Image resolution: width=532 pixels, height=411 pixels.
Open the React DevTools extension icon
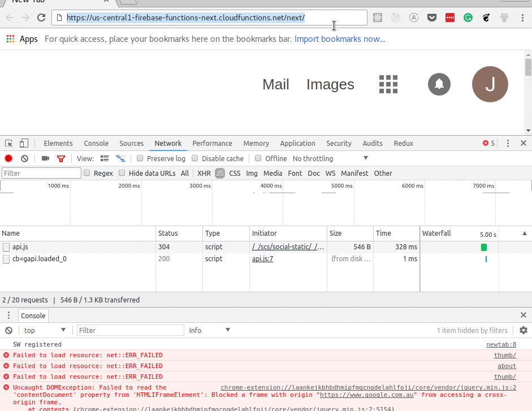378,18
